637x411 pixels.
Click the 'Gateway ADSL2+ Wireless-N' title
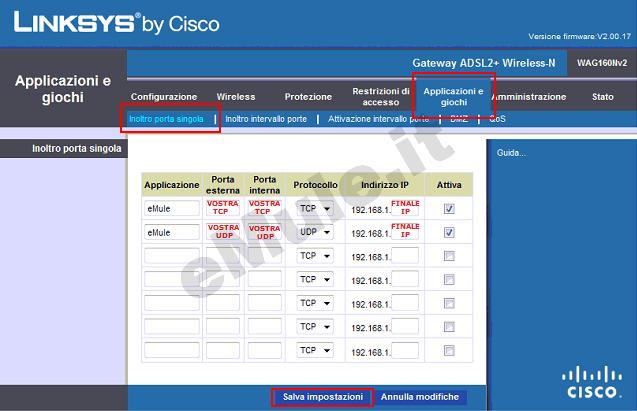coord(483,63)
